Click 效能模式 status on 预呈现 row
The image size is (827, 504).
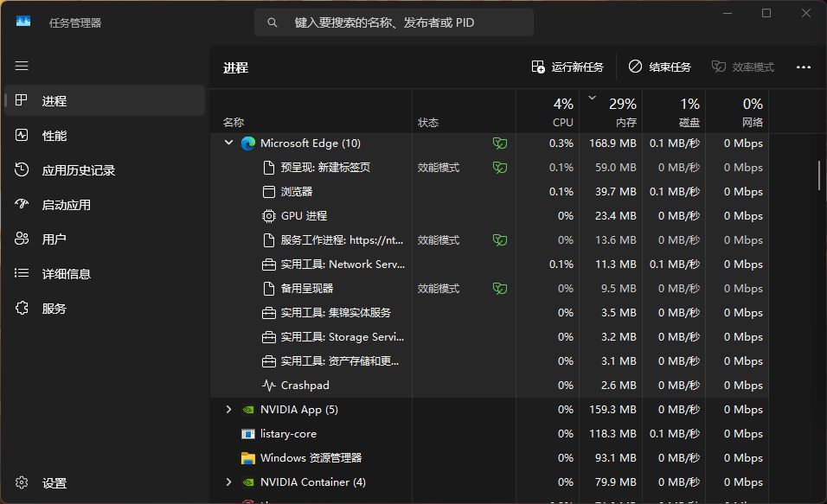pos(439,168)
